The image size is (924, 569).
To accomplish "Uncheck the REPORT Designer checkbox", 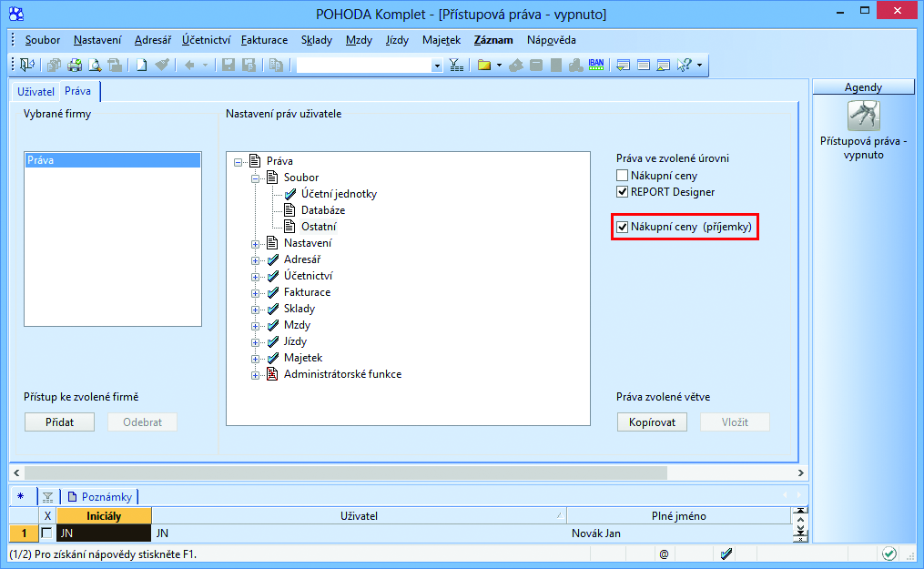I will pos(622,192).
